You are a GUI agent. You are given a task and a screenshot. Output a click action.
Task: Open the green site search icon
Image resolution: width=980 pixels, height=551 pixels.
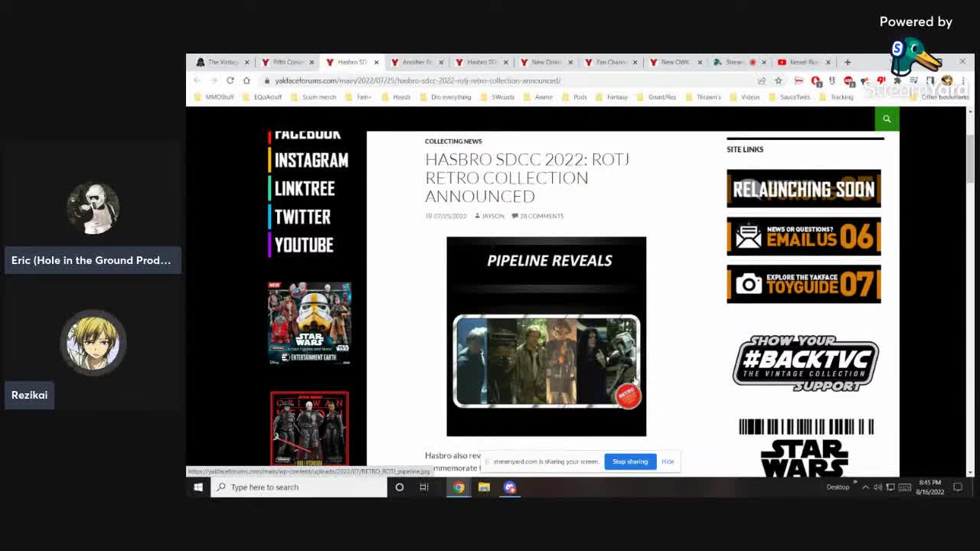[x=887, y=119]
